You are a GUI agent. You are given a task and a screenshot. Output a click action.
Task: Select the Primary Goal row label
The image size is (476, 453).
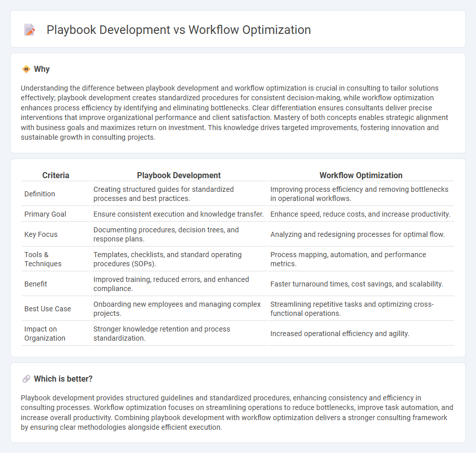point(45,214)
